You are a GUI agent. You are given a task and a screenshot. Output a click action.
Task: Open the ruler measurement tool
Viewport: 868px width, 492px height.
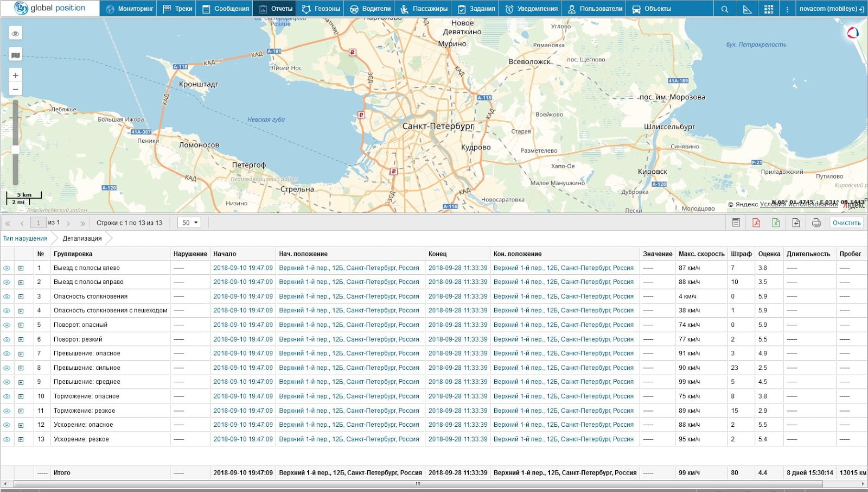pyautogui.click(x=747, y=9)
